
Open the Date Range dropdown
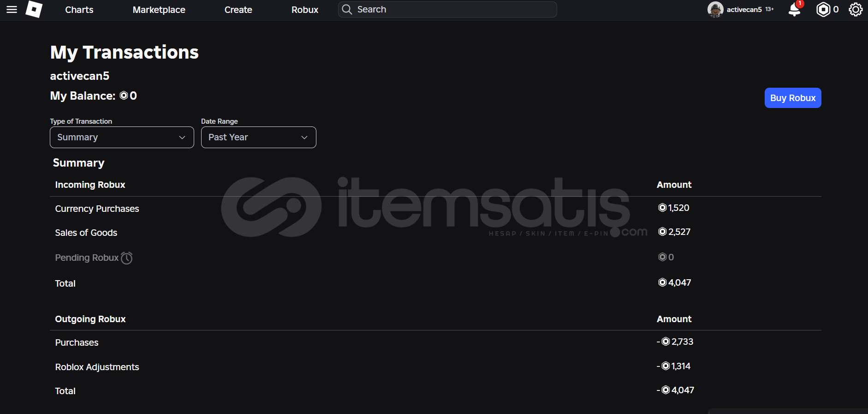(259, 137)
